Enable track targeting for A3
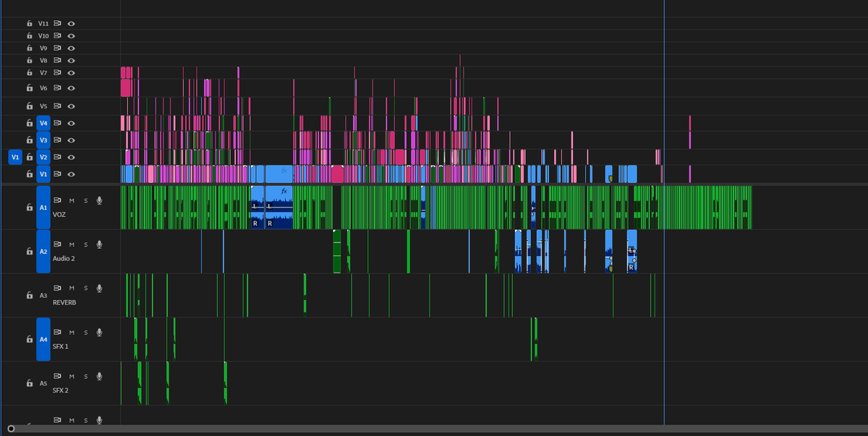The width and height of the screenshot is (868, 436). pos(43,296)
